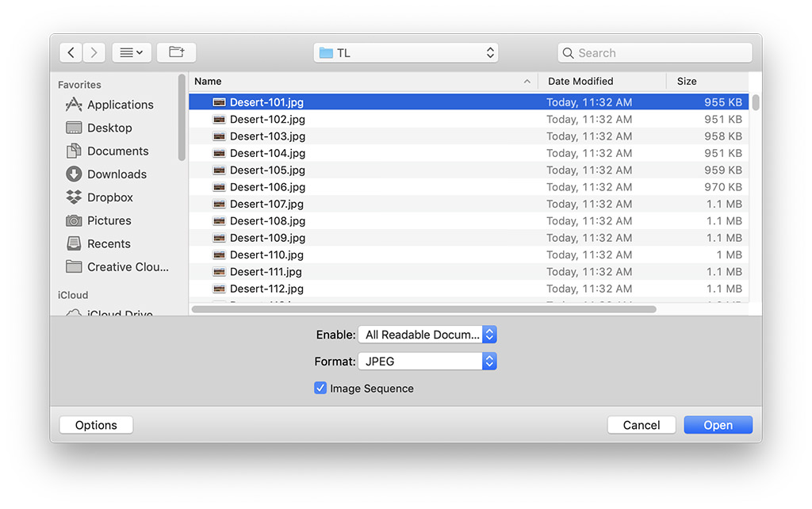Go back with the left chevron button

point(71,52)
